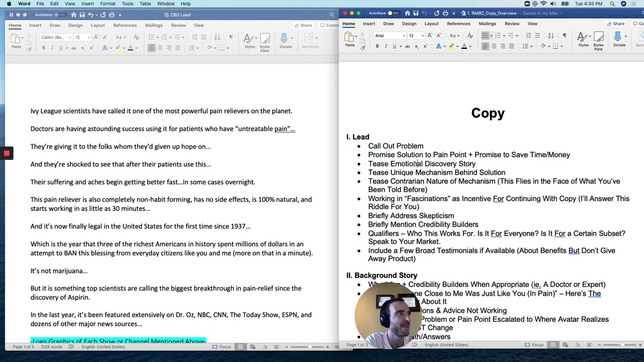The height and width of the screenshot is (362, 644).
Task: Click Paste in the RMBC_Copy_Overview ribbon
Action: tap(350, 39)
